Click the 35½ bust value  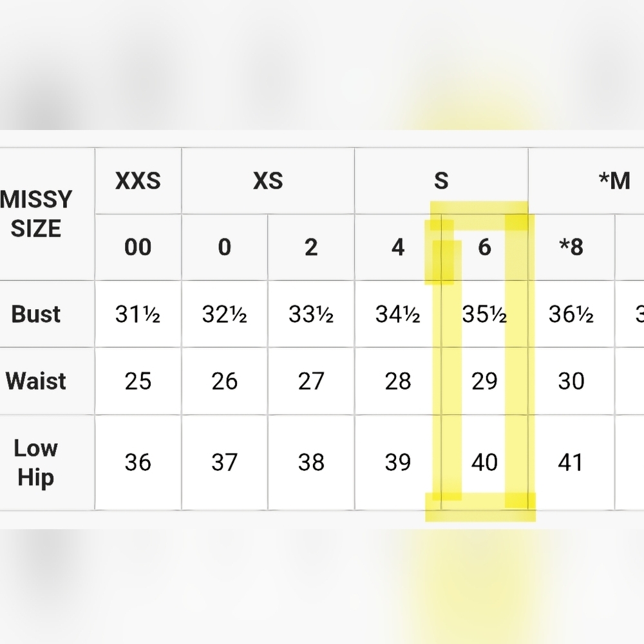pos(484,314)
